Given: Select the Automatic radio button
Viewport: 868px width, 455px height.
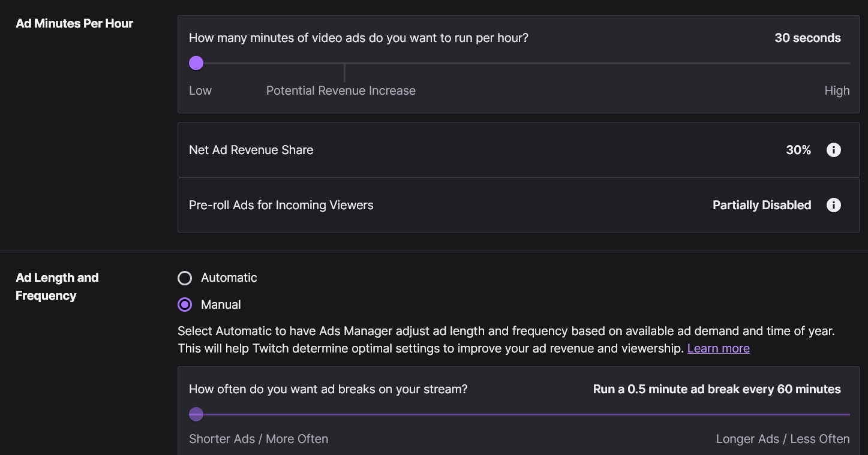Looking at the screenshot, I should click(185, 278).
